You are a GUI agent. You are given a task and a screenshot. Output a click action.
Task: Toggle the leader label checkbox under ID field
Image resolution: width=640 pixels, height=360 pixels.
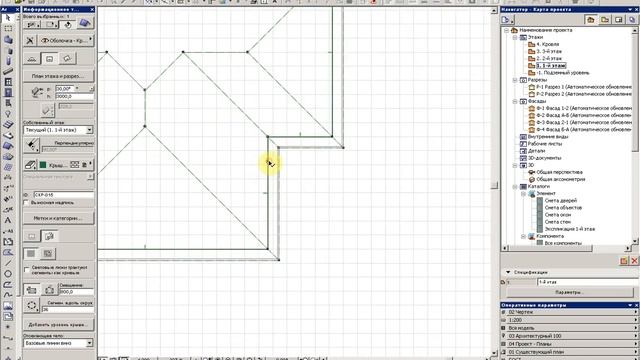[x=27, y=203]
